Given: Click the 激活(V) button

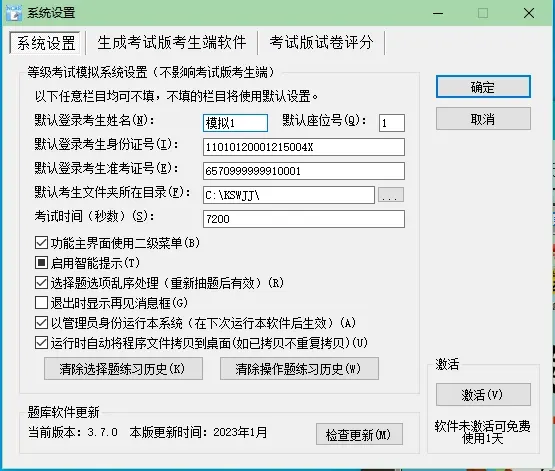Looking at the screenshot, I should (x=483, y=395).
